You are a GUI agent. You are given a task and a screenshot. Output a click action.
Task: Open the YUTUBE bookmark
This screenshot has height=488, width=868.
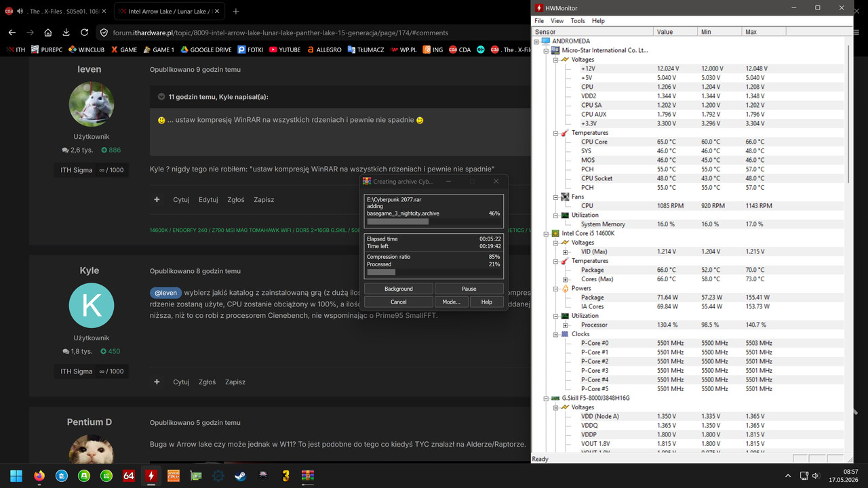285,49
